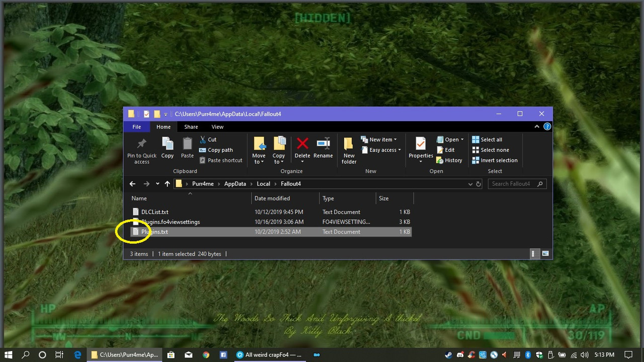
Task: Open Steam tray icon
Action: [x=448, y=355]
